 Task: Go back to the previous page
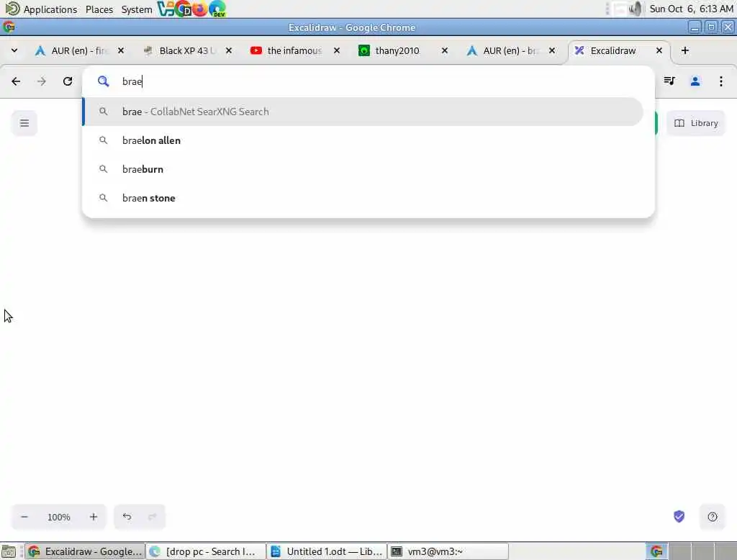point(16,81)
